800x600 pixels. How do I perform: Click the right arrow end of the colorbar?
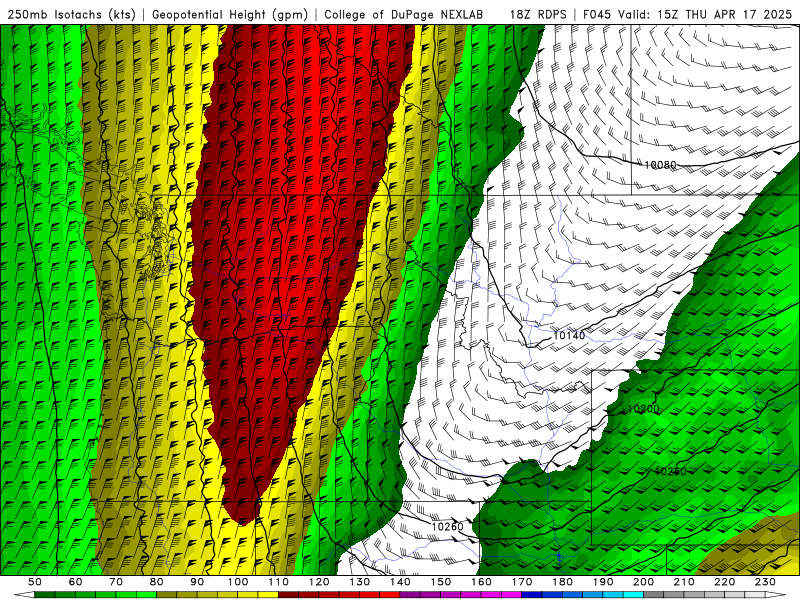click(776, 595)
